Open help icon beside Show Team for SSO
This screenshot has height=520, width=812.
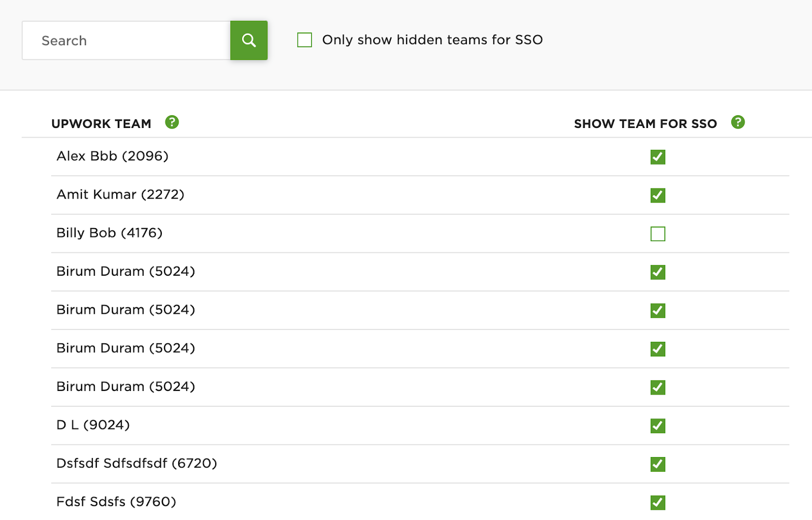(737, 122)
